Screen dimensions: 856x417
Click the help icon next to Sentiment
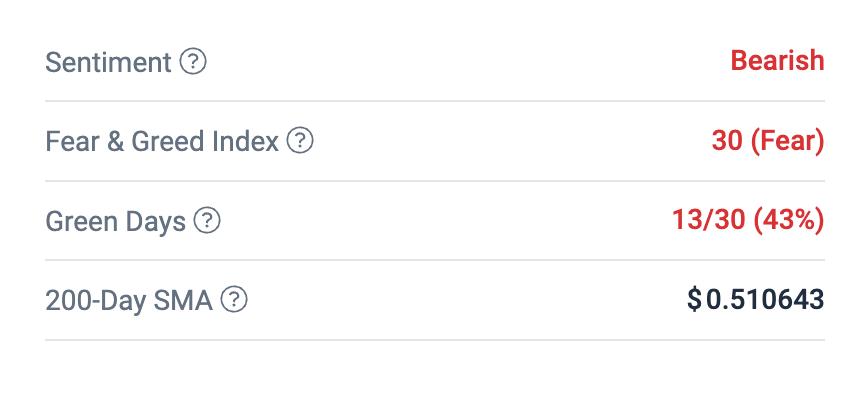click(193, 62)
